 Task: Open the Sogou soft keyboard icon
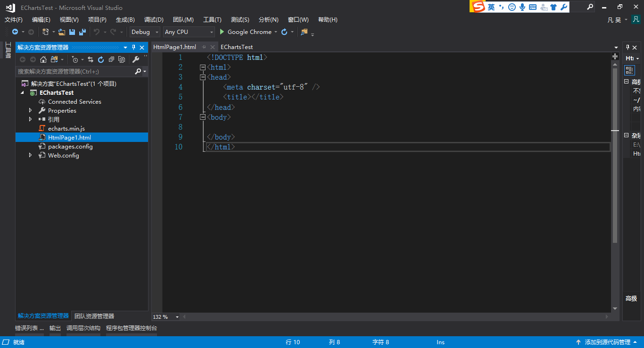pyautogui.click(x=533, y=7)
